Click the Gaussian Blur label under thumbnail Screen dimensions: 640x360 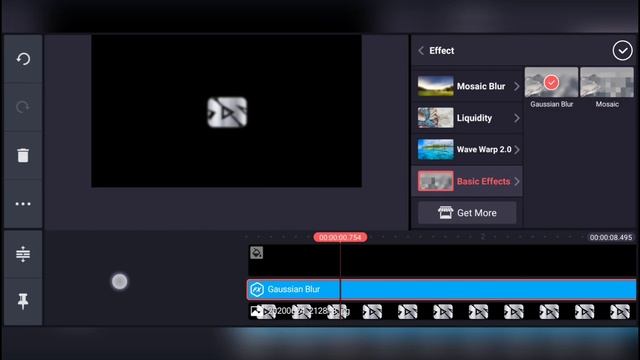coord(551,104)
